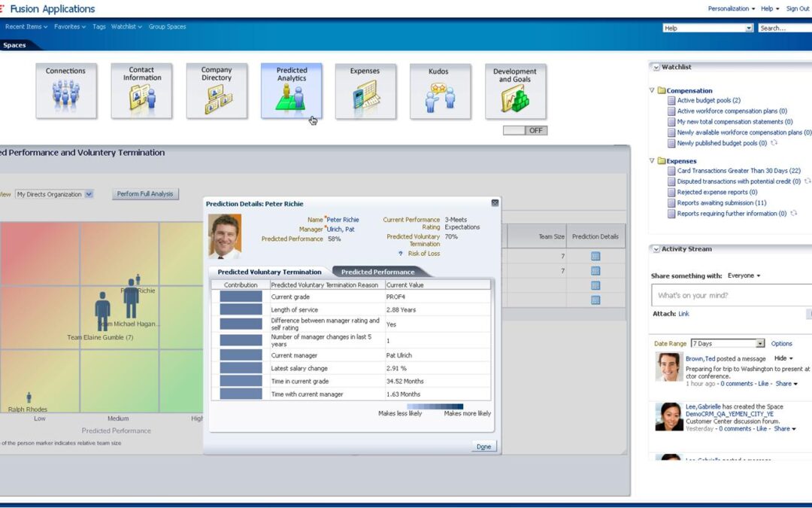Collapse the Activity Stream panel

(x=656, y=249)
